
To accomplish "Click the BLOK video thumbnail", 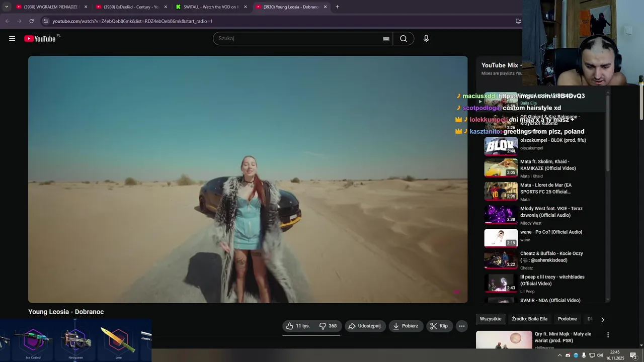I will pyautogui.click(x=501, y=146).
